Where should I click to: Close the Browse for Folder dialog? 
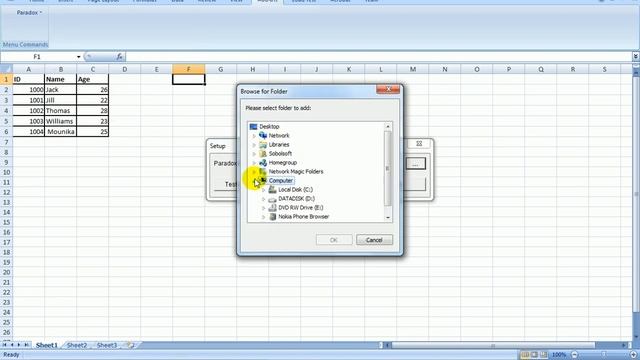(388, 89)
